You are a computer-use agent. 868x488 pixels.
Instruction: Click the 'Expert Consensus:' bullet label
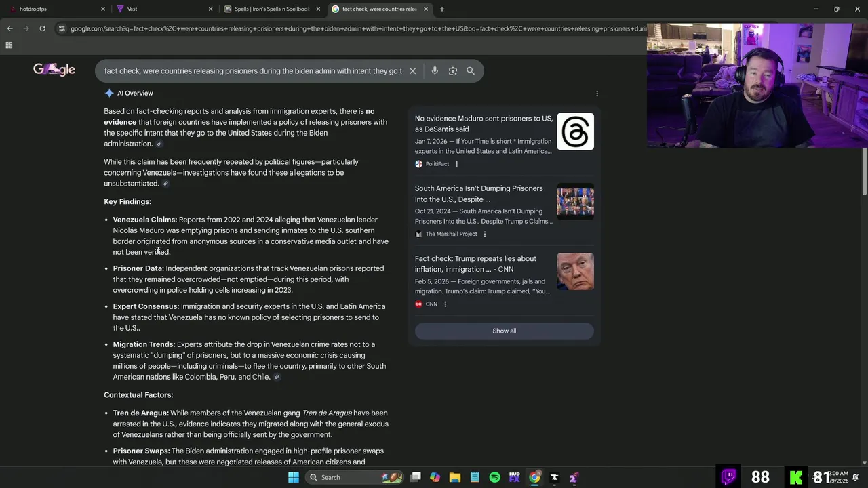pyautogui.click(x=146, y=306)
